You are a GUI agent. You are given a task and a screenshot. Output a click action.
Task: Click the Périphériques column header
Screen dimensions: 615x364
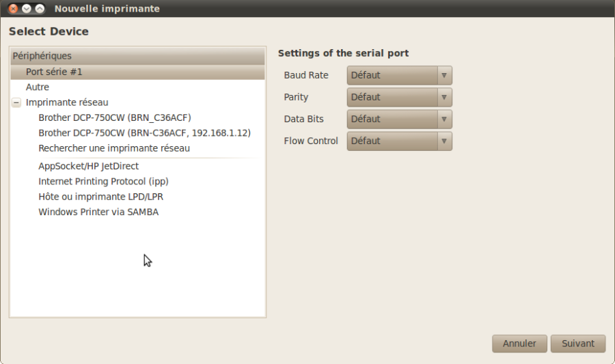pos(137,56)
